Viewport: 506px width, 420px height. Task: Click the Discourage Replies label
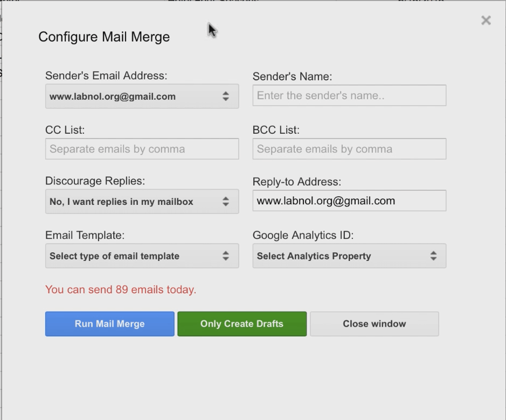tap(95, 181)
